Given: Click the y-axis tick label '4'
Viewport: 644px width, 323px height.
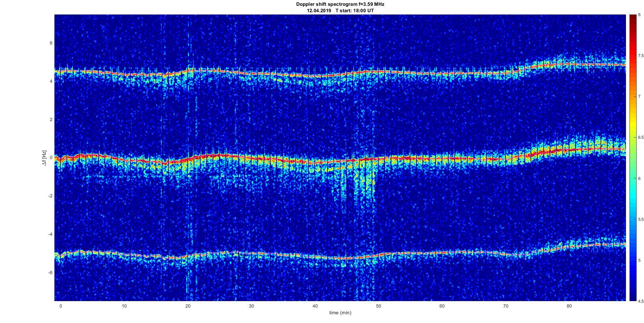Looking at the screenshot, I should tap(51, 81).
